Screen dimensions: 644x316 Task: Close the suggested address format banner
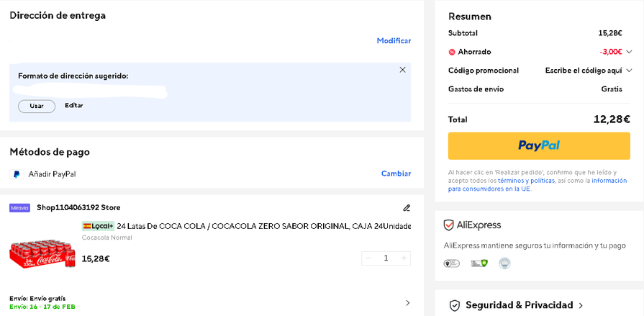click(402, 70)
